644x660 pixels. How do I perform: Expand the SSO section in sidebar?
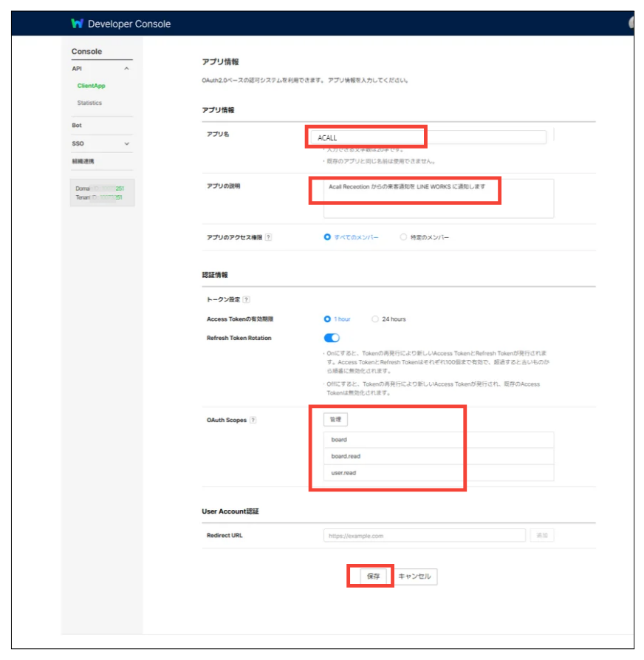click(x=126, y=143)
